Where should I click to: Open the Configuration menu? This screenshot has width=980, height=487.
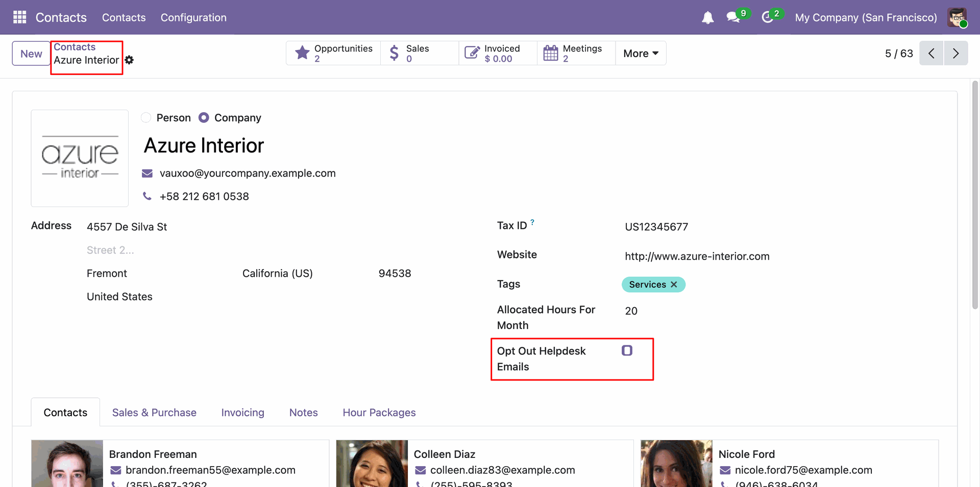pyautogui.click(x=193, y=17)
